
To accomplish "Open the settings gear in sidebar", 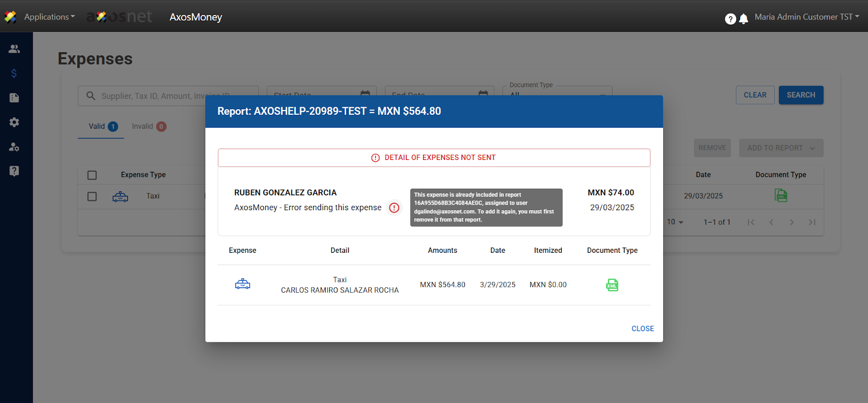I will point(14,122).
